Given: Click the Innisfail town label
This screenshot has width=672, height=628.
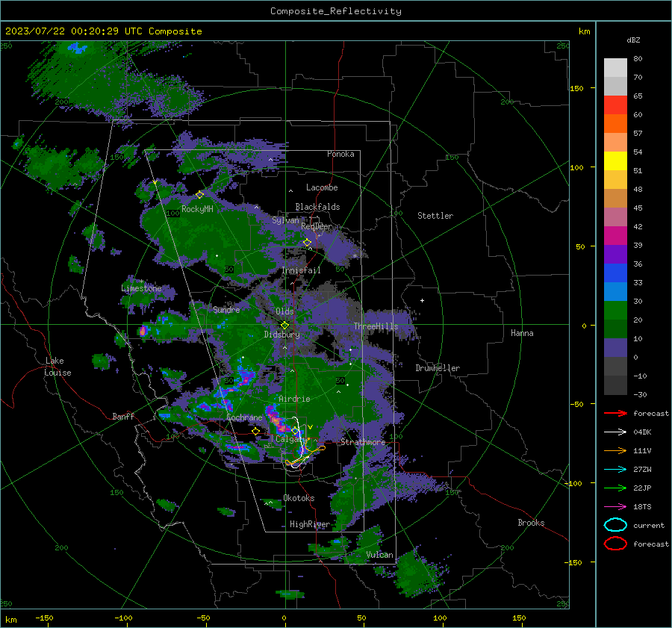Looking at the screenshot, I should 302,270.
